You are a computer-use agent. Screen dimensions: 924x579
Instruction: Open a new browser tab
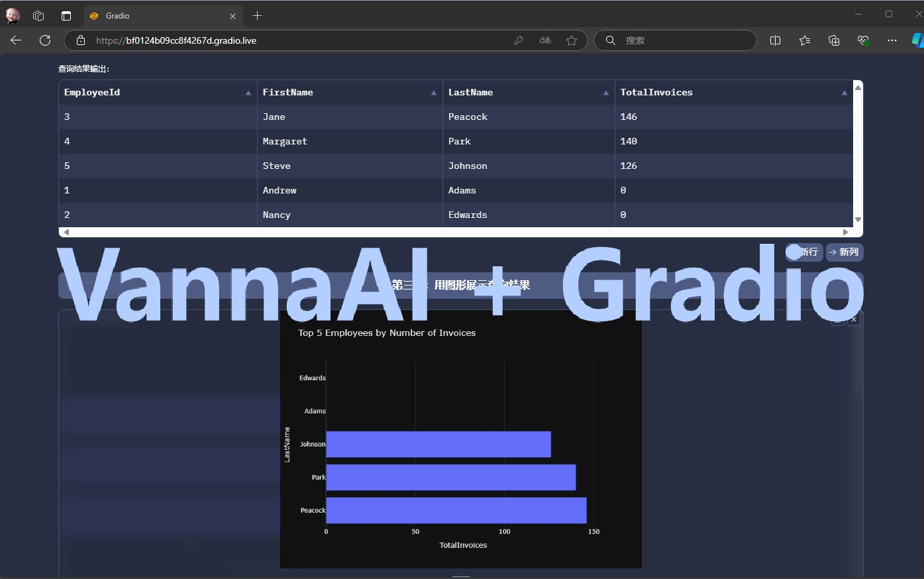click(258, 16)
